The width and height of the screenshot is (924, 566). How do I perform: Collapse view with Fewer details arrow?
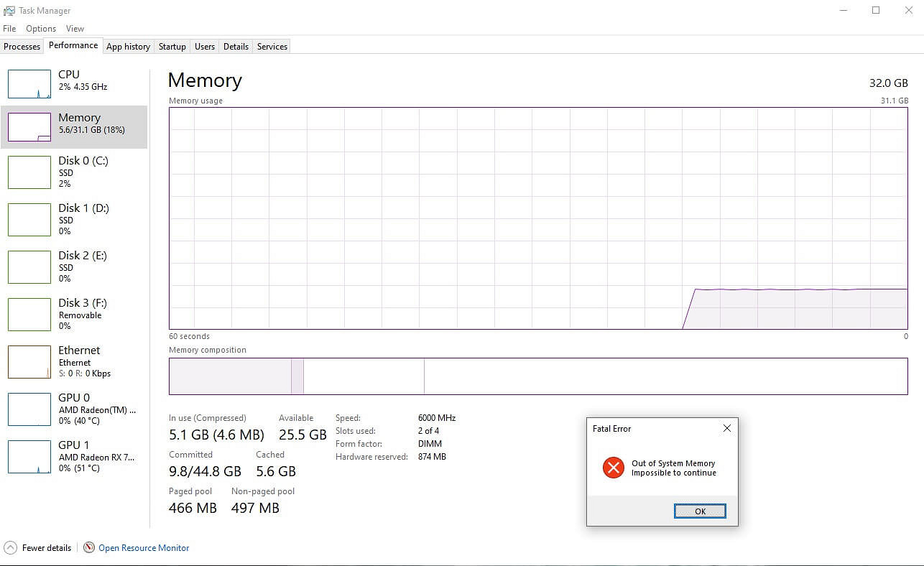coord(10,547)
